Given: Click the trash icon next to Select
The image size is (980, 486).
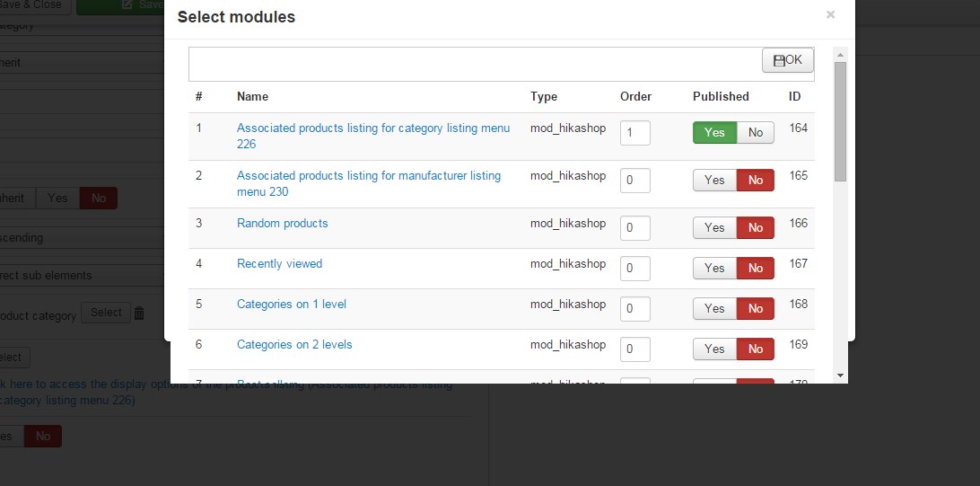Looking at the screenshot, I should click(139, 313).
